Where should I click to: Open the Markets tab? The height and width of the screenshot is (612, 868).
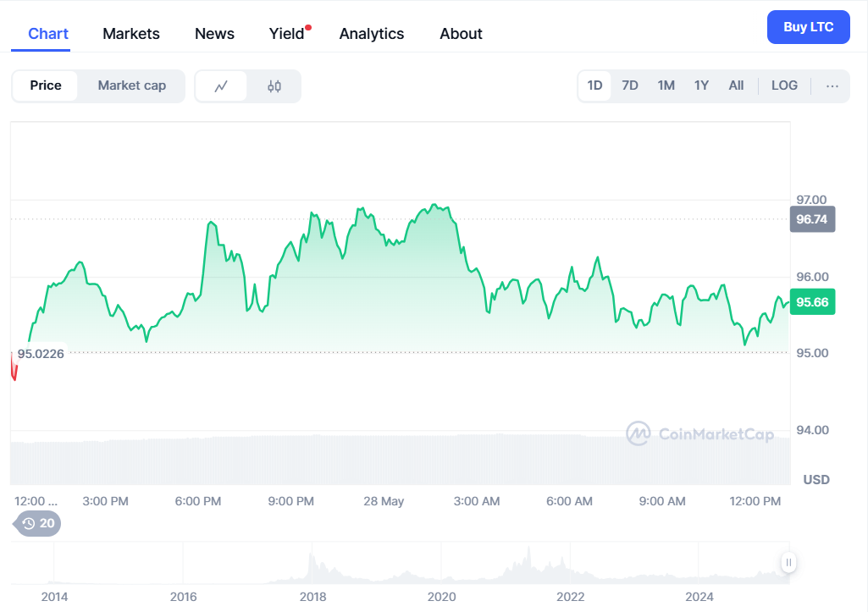pos(131,34)
